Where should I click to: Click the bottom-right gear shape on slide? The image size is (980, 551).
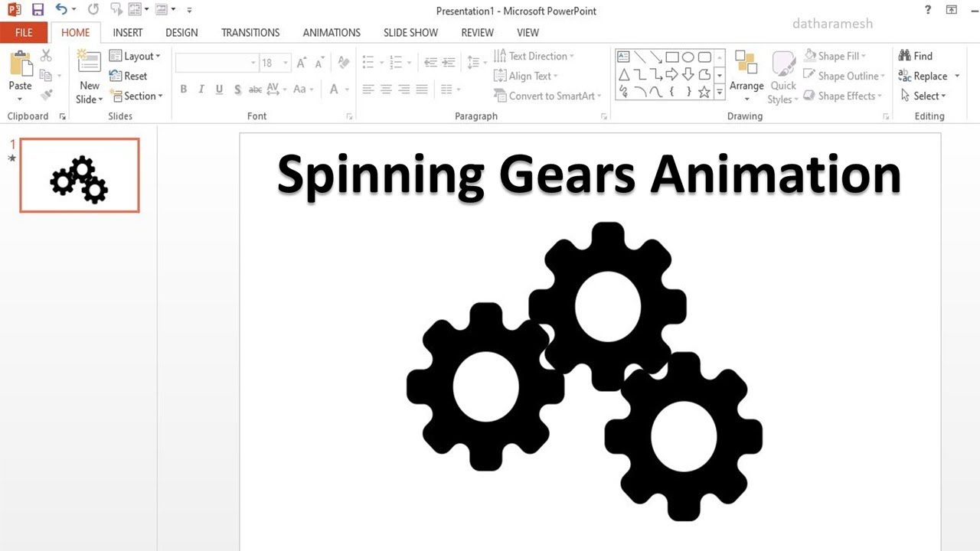click(x=684, y=437)
